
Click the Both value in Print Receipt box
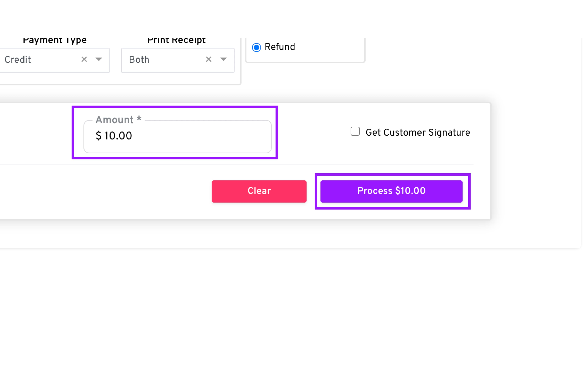tap(139, 60)
